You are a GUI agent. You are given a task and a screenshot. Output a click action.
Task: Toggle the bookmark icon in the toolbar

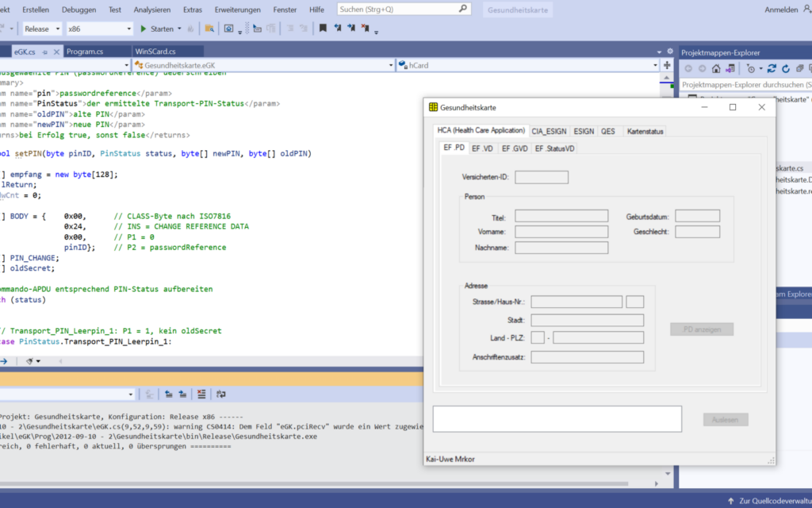323,28
